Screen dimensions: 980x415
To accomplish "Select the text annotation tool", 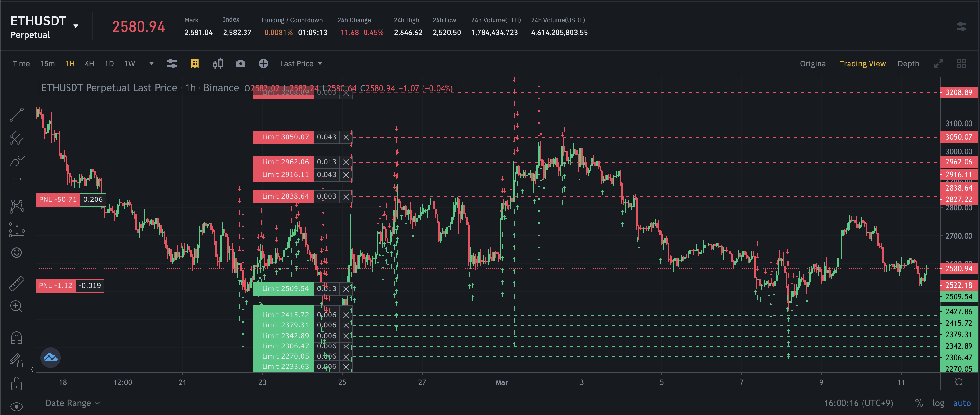I will [16, 184].
